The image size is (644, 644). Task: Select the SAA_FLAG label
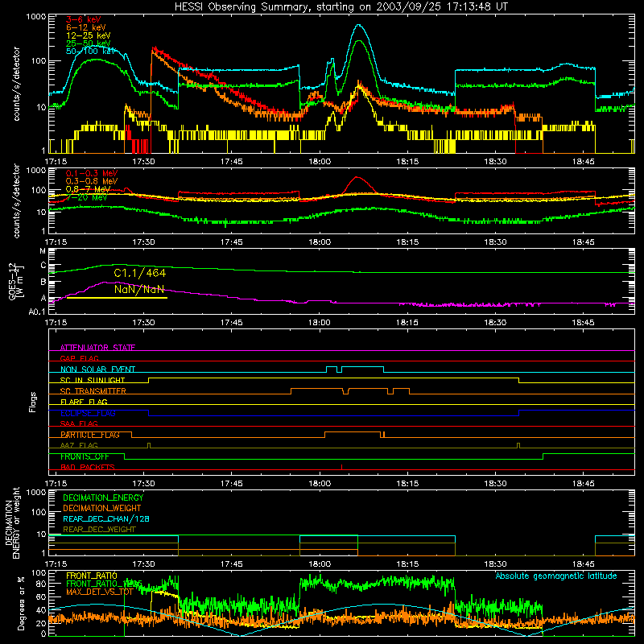coord(79,423)
